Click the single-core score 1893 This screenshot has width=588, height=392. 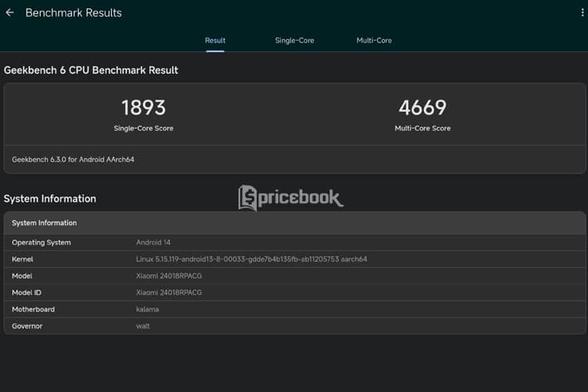[x=143, y=108]
